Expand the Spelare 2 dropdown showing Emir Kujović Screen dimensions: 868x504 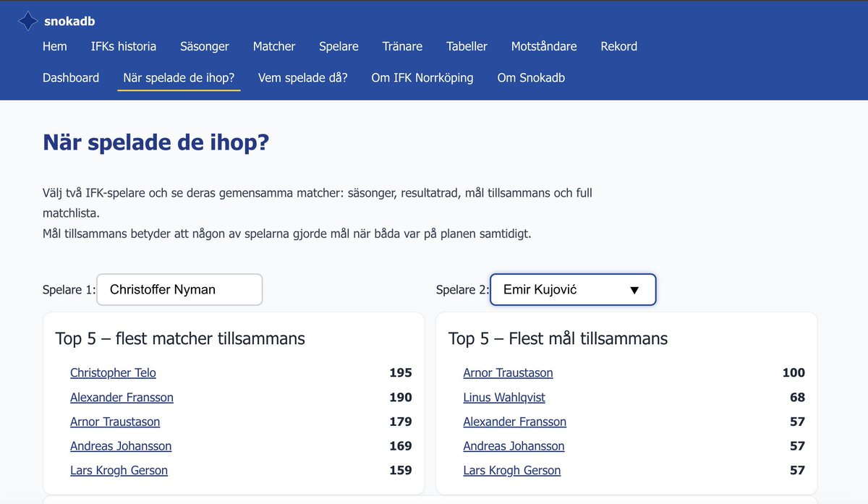pyautogui.click(x=573, y=289)
